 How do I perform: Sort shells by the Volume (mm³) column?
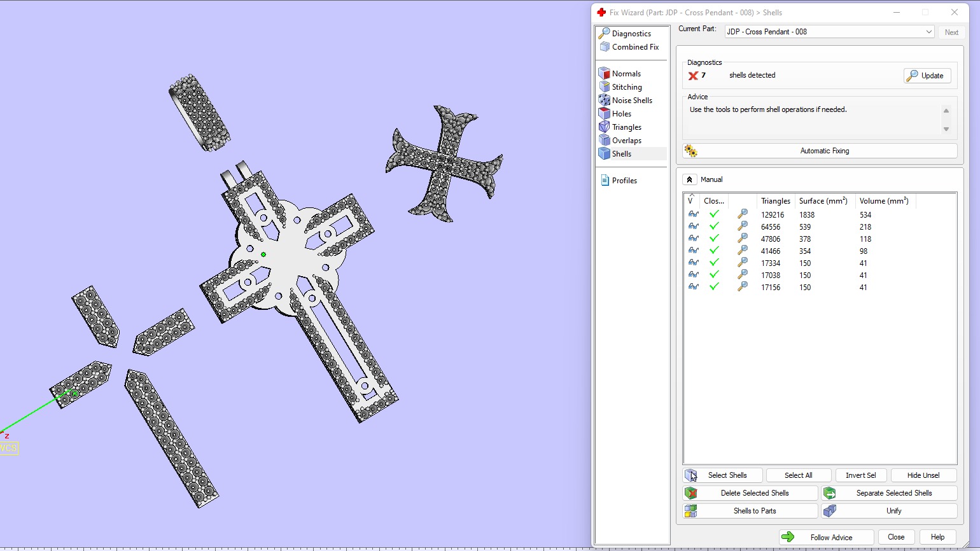885,201
